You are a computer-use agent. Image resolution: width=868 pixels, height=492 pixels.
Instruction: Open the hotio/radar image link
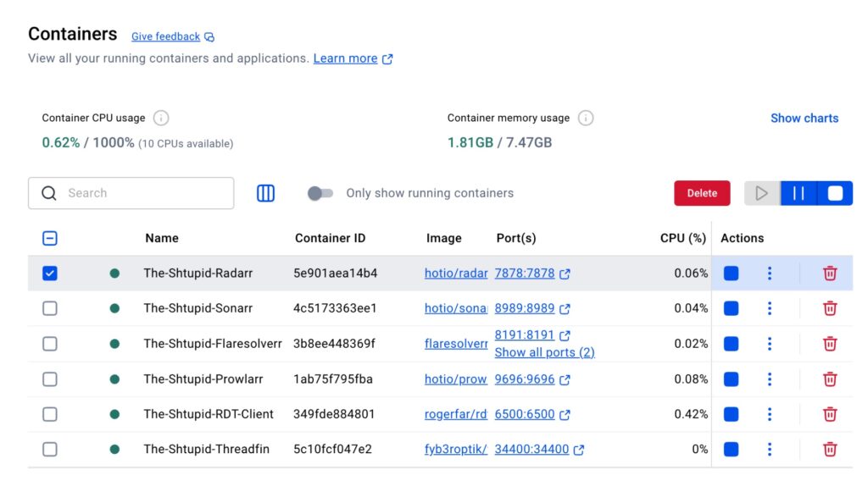coord(456,273)
